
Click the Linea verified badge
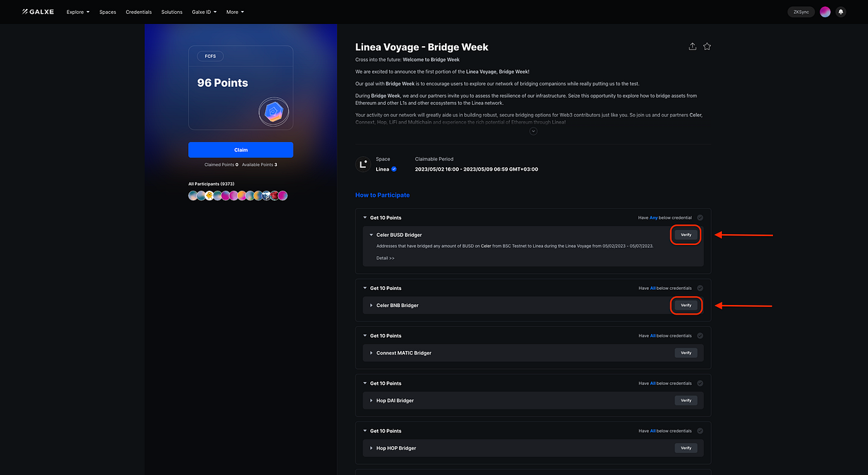pos(394,169)
